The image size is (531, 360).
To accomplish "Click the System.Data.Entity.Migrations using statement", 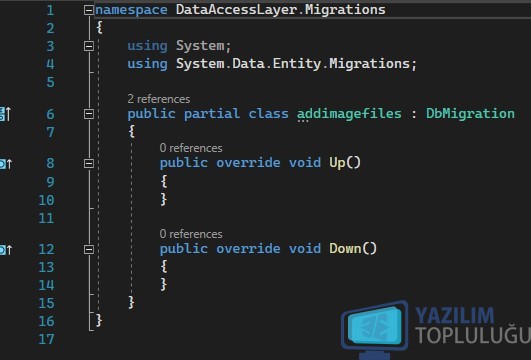I will click(x=272, y=64).
